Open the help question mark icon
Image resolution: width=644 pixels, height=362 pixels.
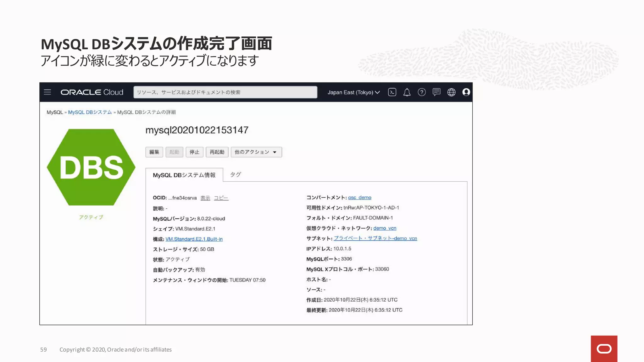[x=422, y=92]
